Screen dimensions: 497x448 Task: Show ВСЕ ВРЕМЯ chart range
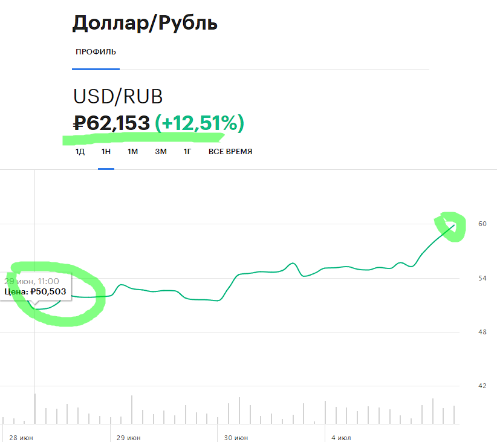(230, 152)
